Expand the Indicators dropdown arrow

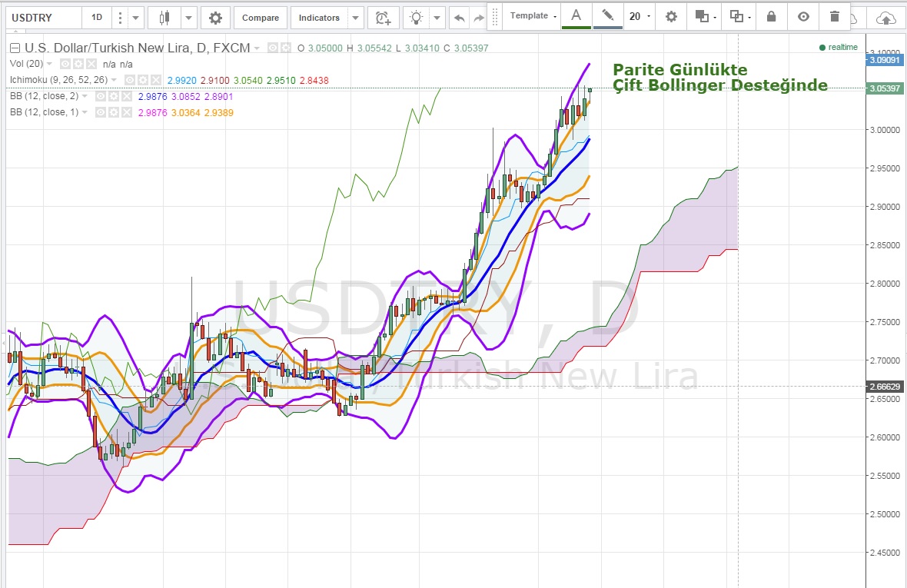pos(355,18)
